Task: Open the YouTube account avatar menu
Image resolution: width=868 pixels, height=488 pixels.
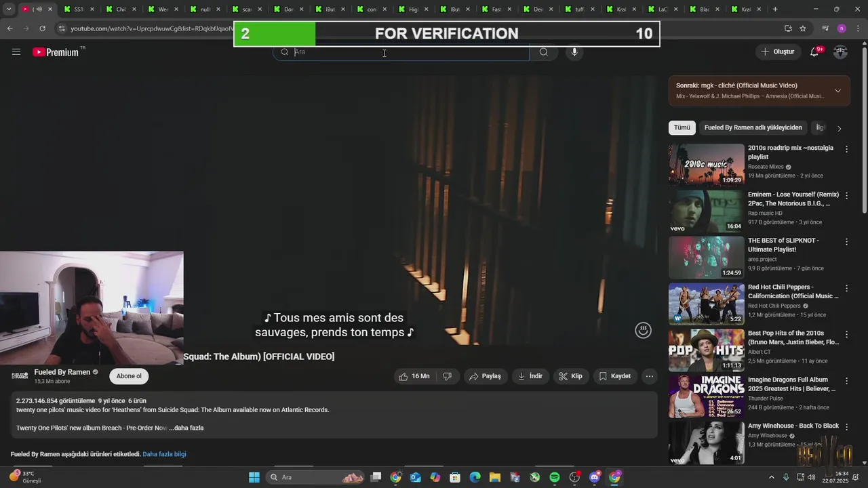Action: [841, 52]
